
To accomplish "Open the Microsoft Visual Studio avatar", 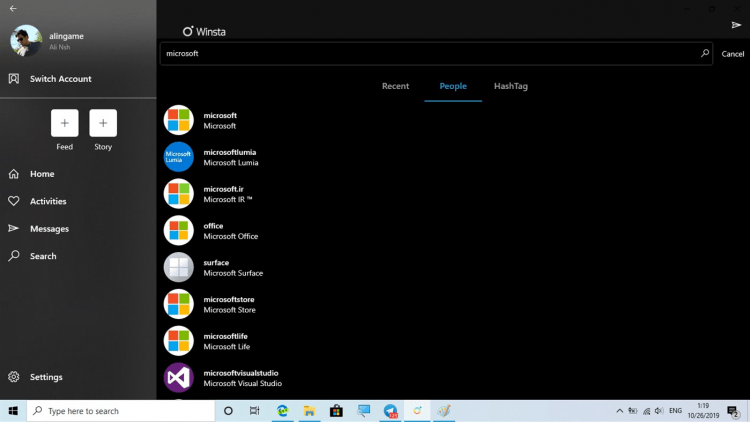I will 178,378.
